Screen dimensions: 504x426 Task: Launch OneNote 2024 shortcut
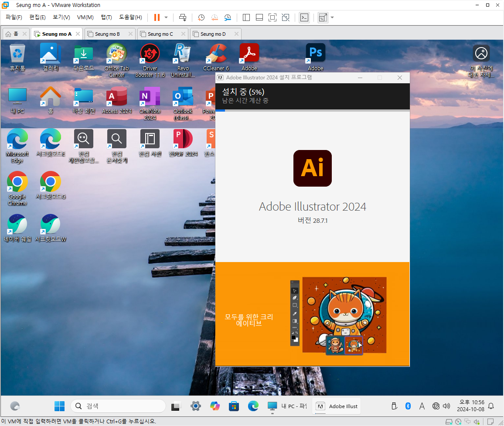pyautogui.click(x=150, y=103)
